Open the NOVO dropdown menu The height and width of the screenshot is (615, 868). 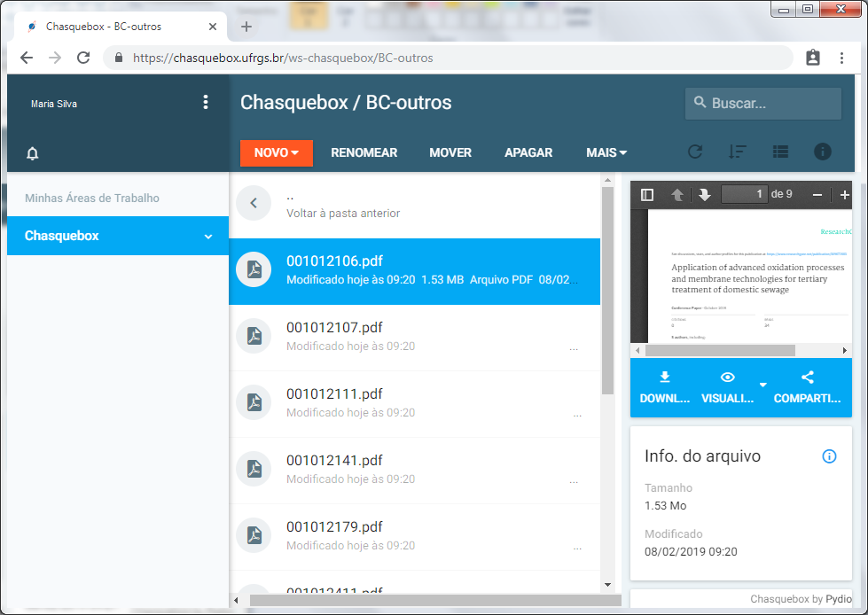[x=277, y=152]
